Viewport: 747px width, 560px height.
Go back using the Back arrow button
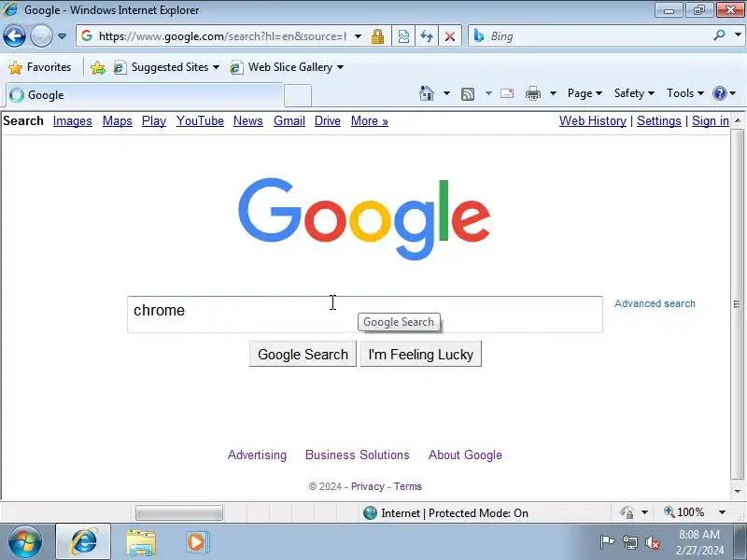click(14, 36)
